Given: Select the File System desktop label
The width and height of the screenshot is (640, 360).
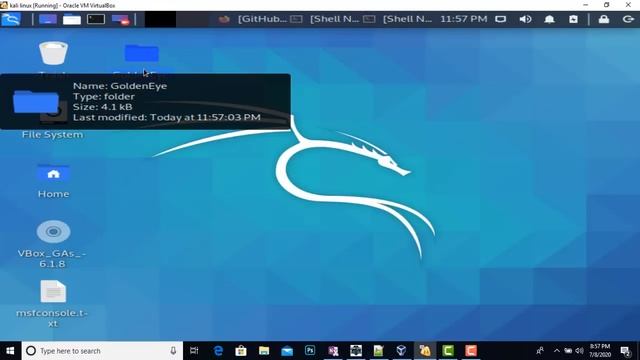Looking at the screenshot, I should [53, 135].
